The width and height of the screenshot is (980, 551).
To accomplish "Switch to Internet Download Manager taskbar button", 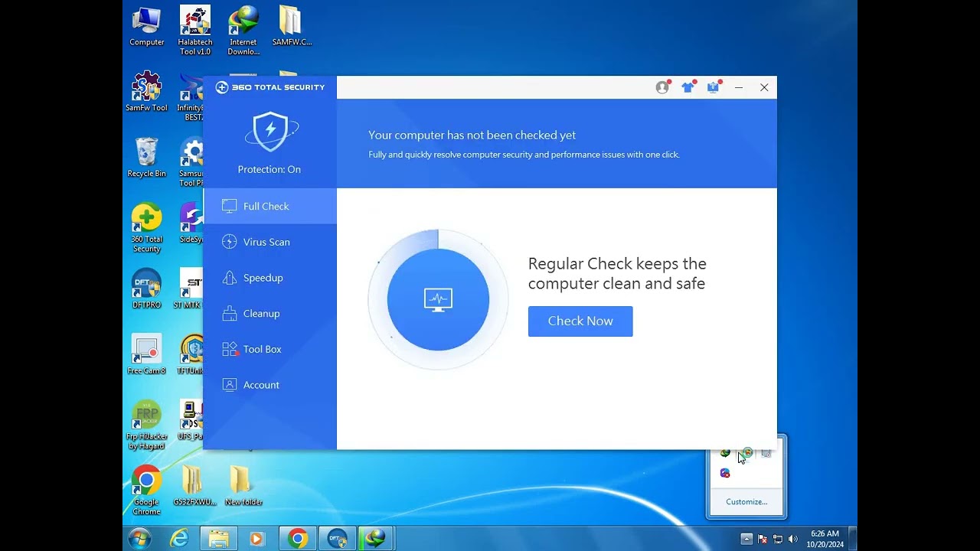I will point(376,539).
